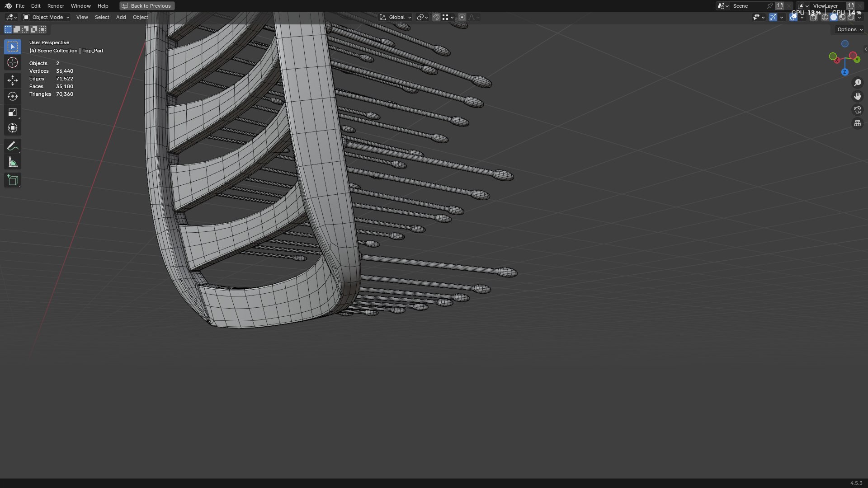Image resolution: width=868 pixels, height=488 pixels.
Task: Add new view layer next to ViewLayer
Action: (851, 6)
